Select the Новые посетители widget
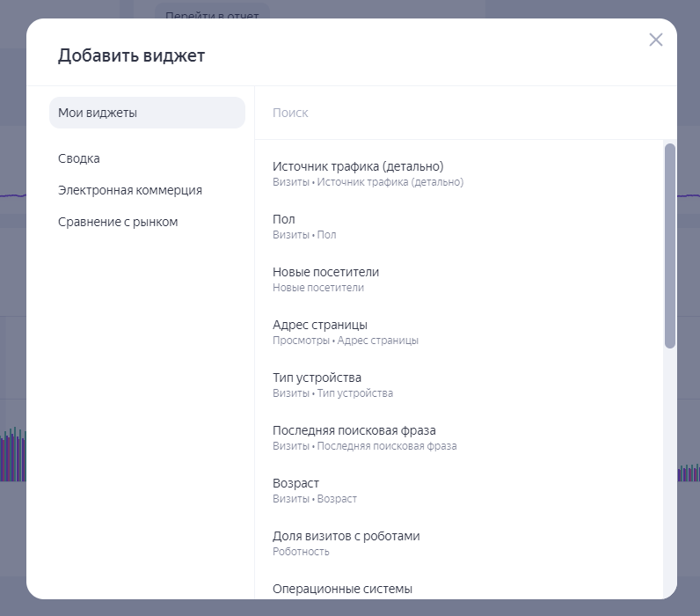Screen dimensions: 700x616 325,272
